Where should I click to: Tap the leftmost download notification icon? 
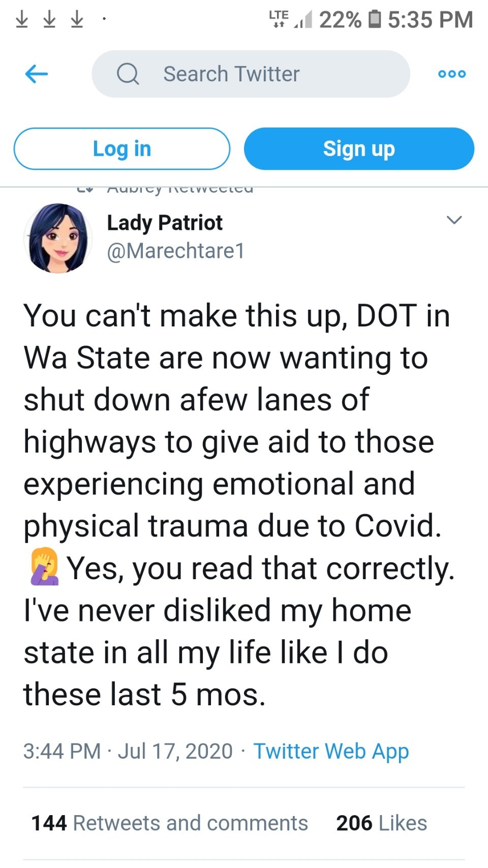pyautogui.click(x=22, y=19)
